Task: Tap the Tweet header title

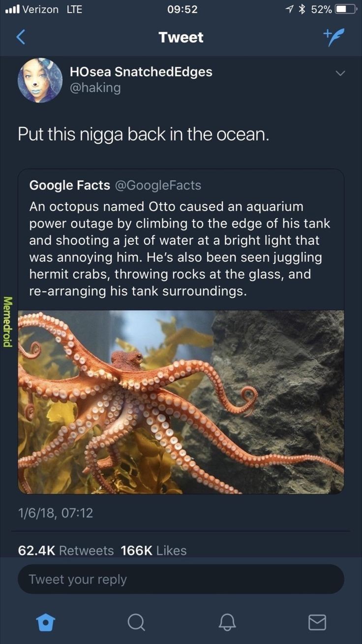Action: [181, 37]
